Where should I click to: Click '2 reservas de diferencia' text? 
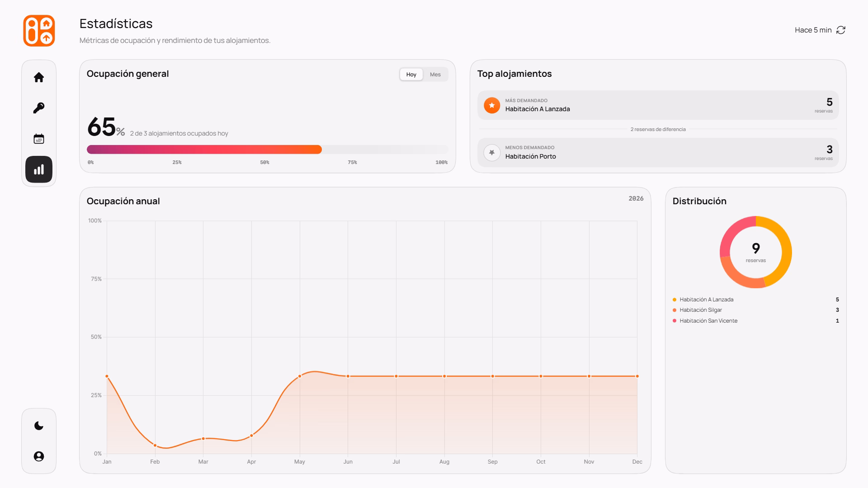click(x=658, y=129)
